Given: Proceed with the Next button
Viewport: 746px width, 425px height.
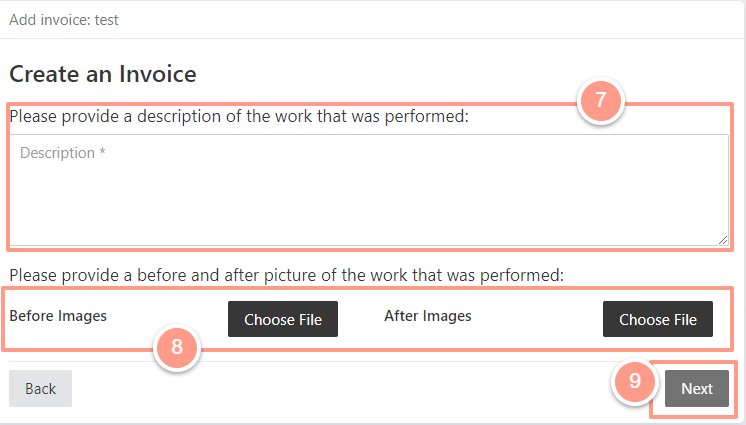Looking at the screenshot, I should coord(697,388).
